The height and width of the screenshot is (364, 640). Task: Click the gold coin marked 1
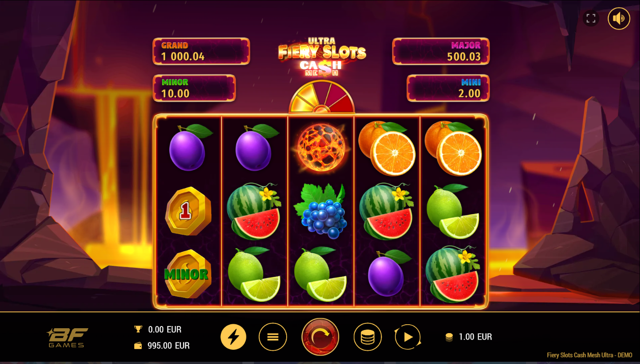[x=187, y=211]
